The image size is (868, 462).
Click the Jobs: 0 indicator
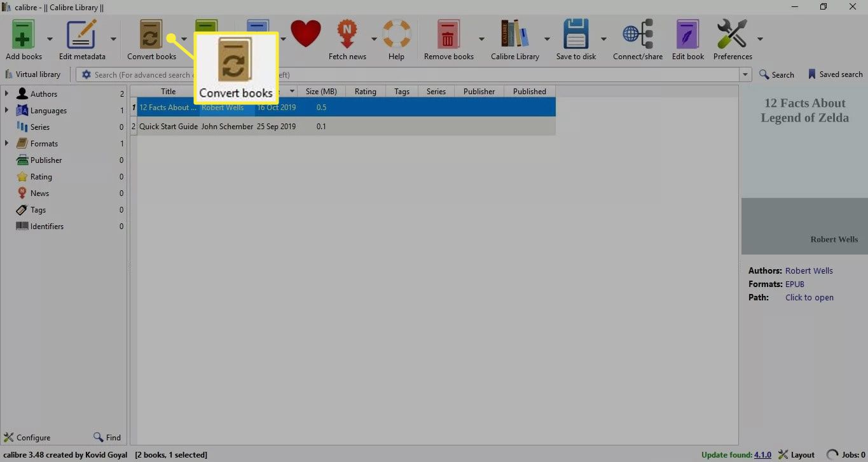(x=846, y=454)
